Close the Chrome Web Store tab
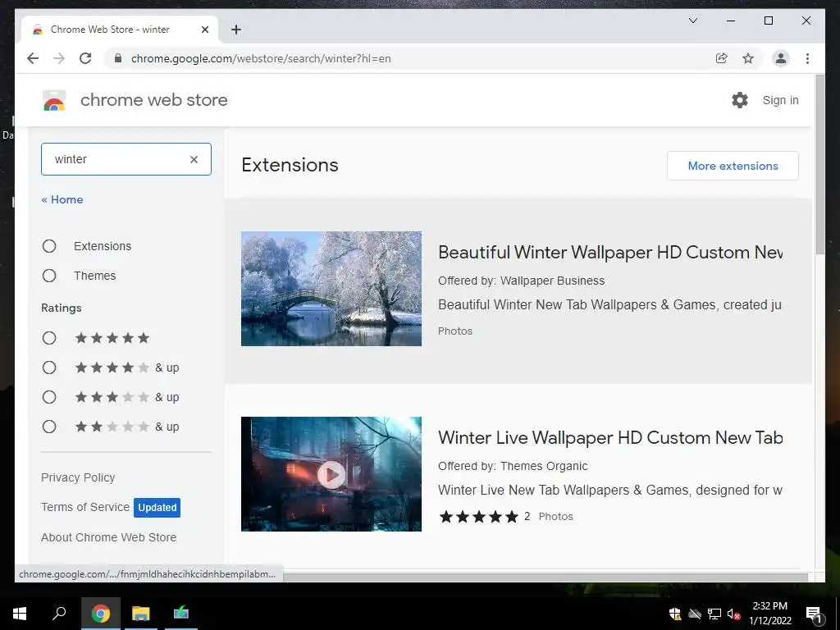 point(204,30)
